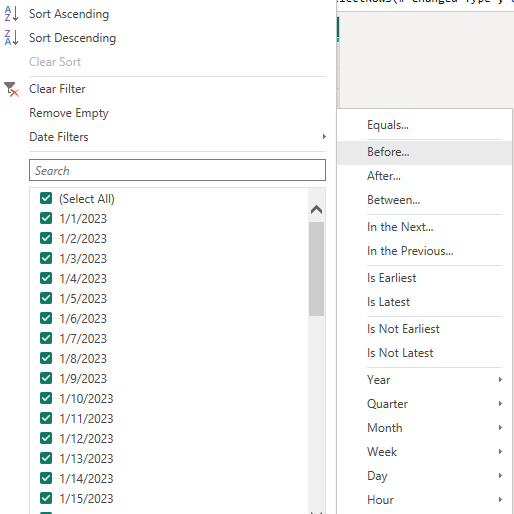Expand the Month submenu arrow
514x514 pixels.
click(x=500, y=428)
